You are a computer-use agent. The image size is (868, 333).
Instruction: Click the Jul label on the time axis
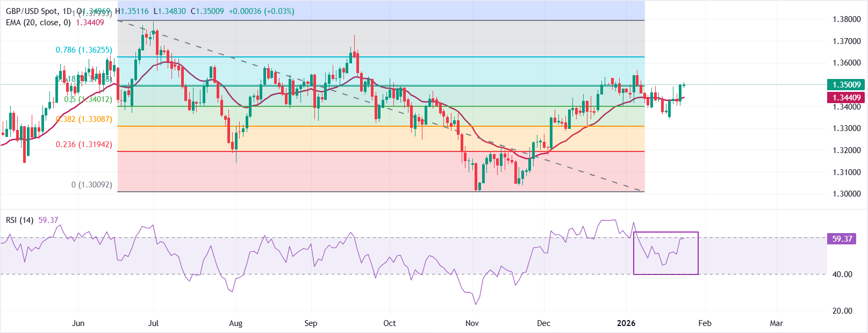pyautogui.click(x=154, y=323)
